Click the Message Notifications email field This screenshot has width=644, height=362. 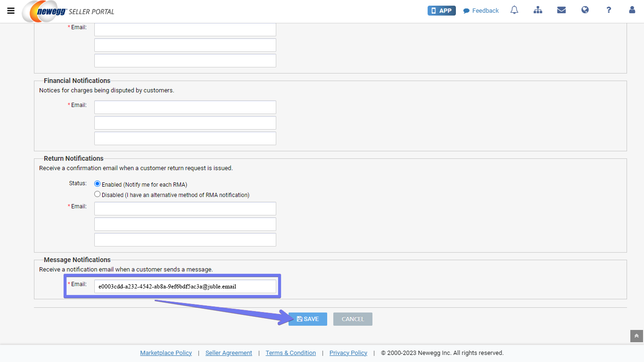coord(185,286)
